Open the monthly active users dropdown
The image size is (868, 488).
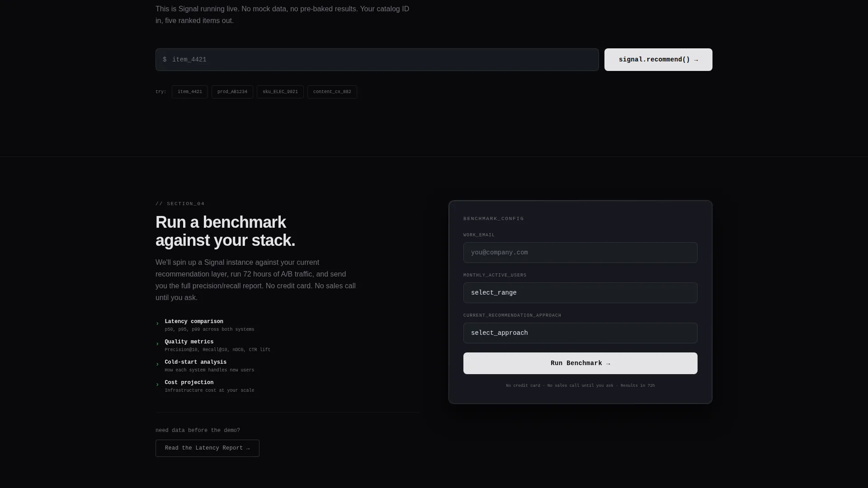point(580,293)
